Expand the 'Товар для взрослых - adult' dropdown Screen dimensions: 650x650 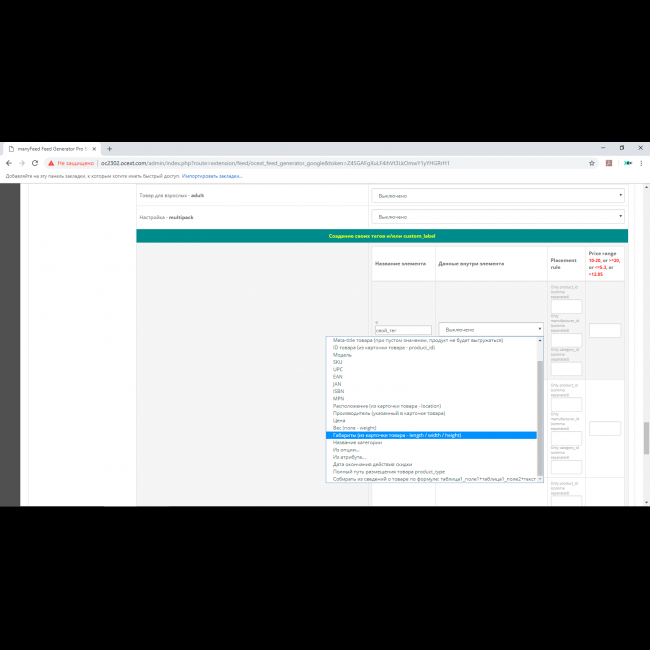click(498, 195)
